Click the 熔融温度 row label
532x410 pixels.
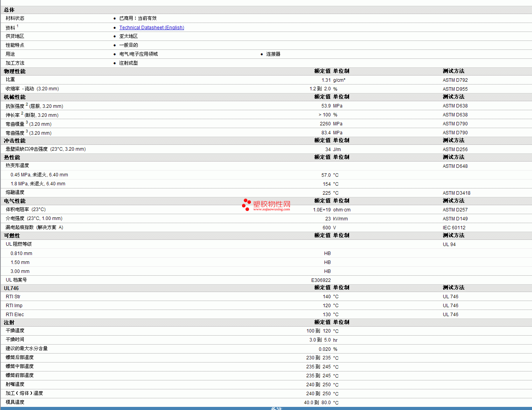[x=15, y=192]
